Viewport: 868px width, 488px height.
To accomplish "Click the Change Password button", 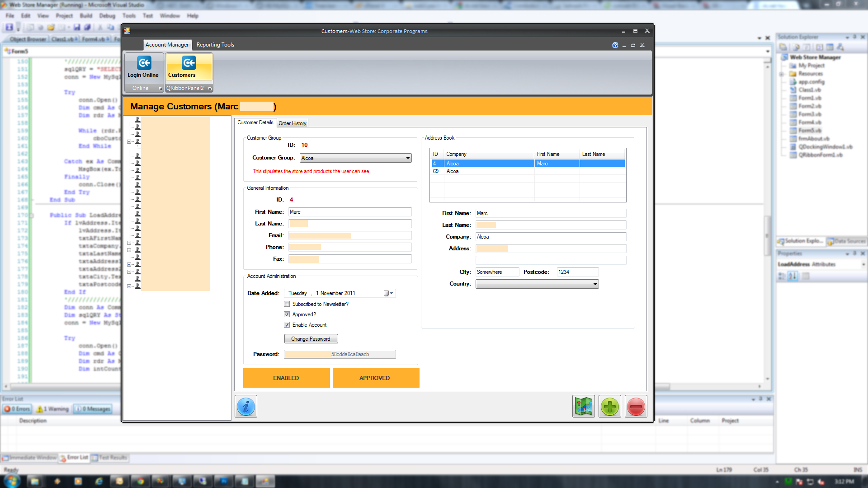I will 311,339.
